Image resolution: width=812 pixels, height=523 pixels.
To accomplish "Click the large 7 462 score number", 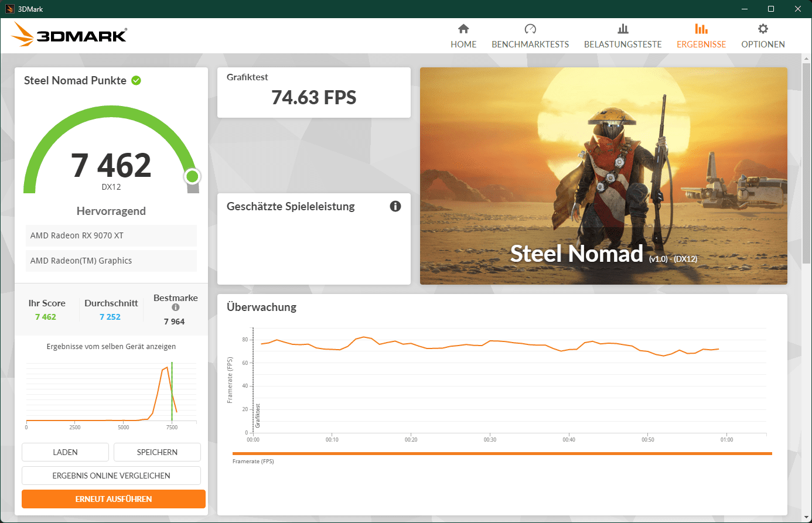I will point(111,165).
